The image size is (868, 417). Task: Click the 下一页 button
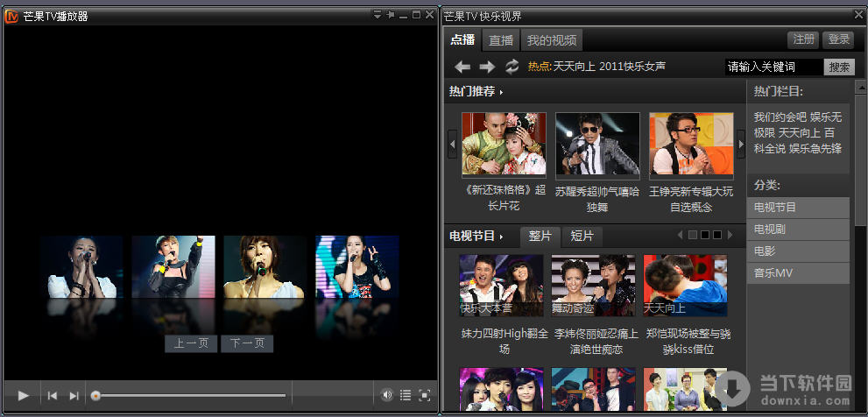point(247,343)
